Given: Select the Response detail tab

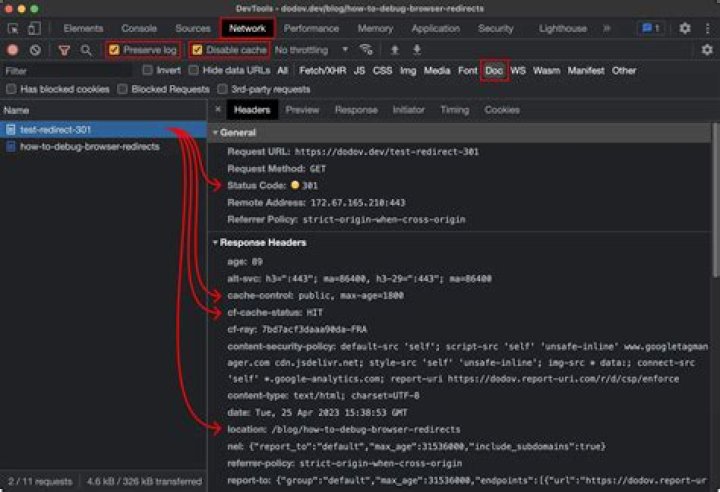Looking at the screenshot, I should click(x=356, y=110).
